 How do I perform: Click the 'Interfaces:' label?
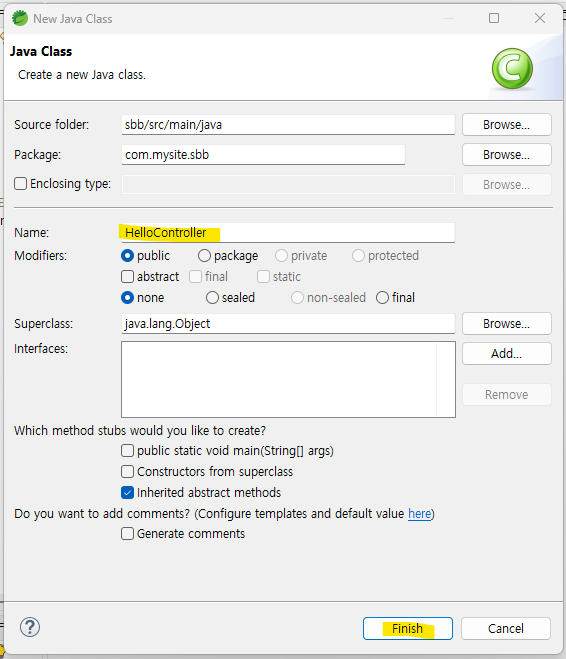pyautogui.click(x=41, y=349)
